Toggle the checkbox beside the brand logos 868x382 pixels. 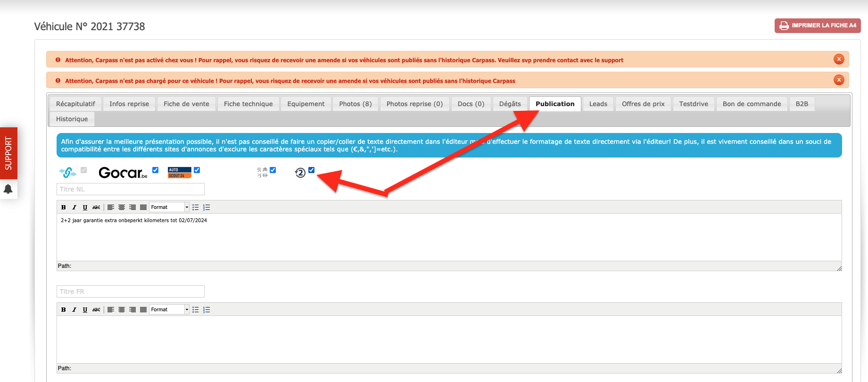pyautogui.click(x=273, y=170)
